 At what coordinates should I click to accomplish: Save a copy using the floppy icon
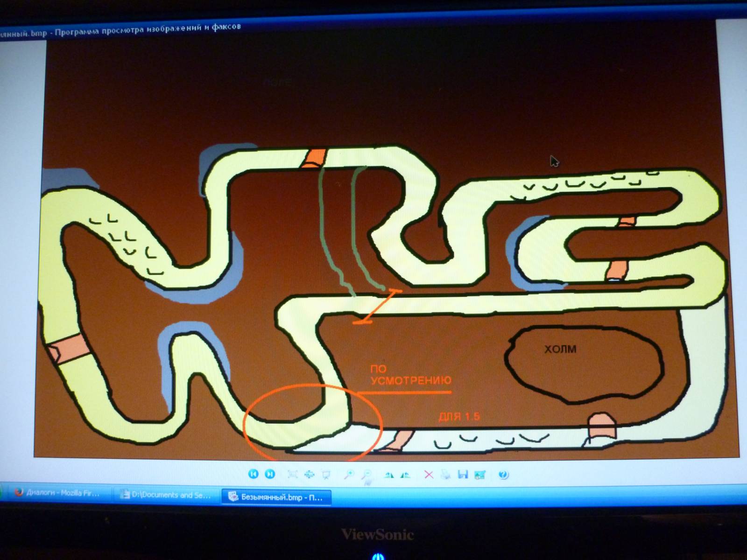tap(463, 475)
